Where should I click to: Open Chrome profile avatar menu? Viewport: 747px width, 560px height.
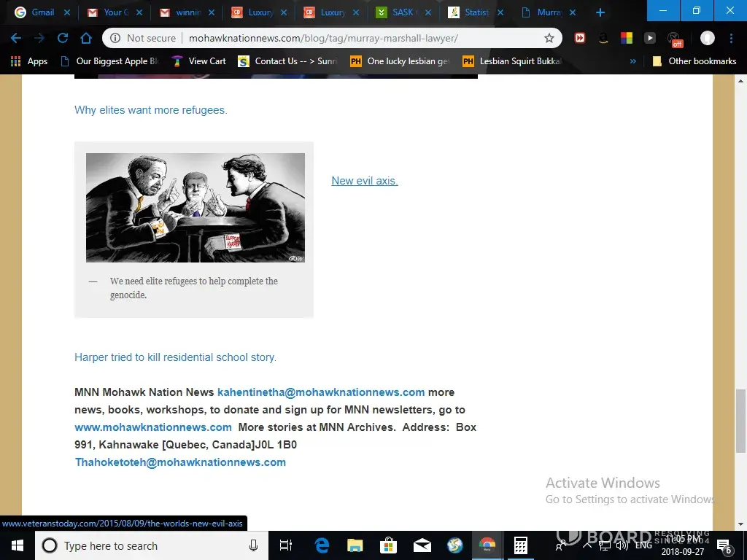[707, 38]
